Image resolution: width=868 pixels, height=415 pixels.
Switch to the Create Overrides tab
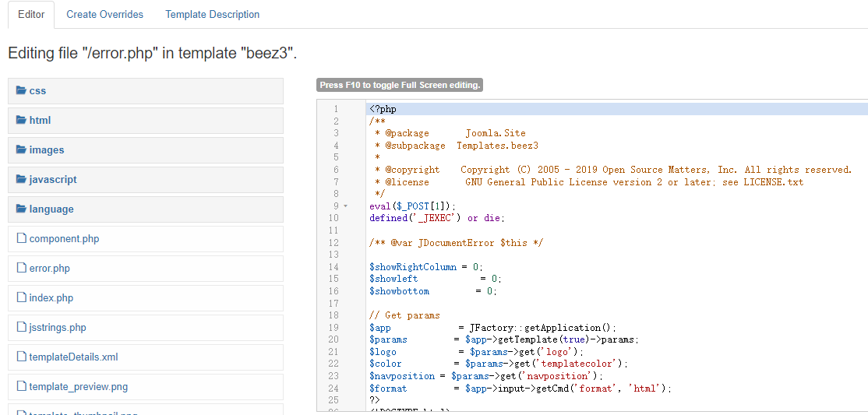[105, 15]
